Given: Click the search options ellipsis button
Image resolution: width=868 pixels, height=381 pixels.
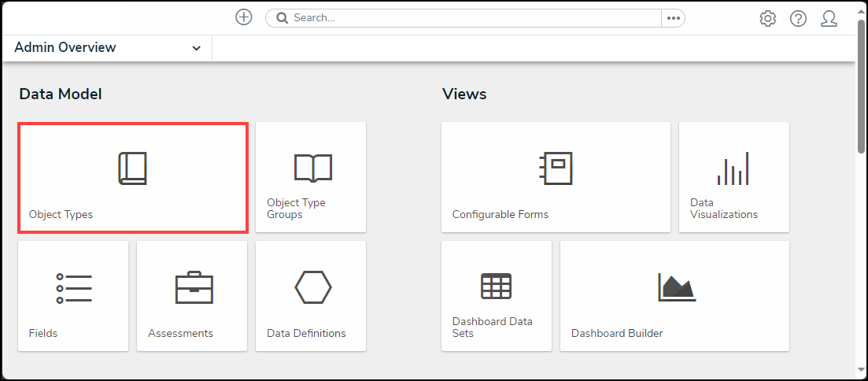Looking at the screenshot, I should point(673,17).
